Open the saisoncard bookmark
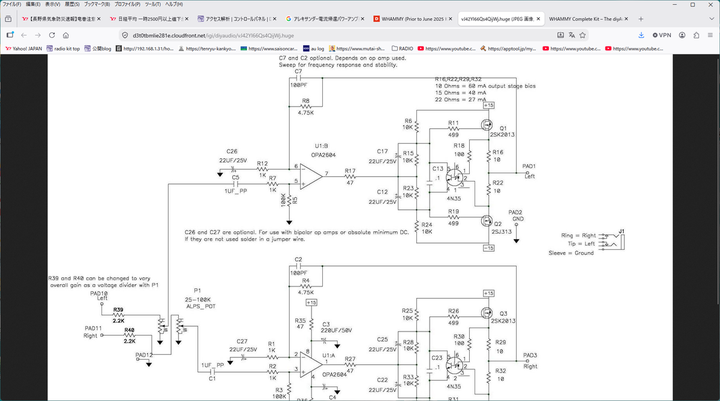720x401 pixels. pos(269,48)
